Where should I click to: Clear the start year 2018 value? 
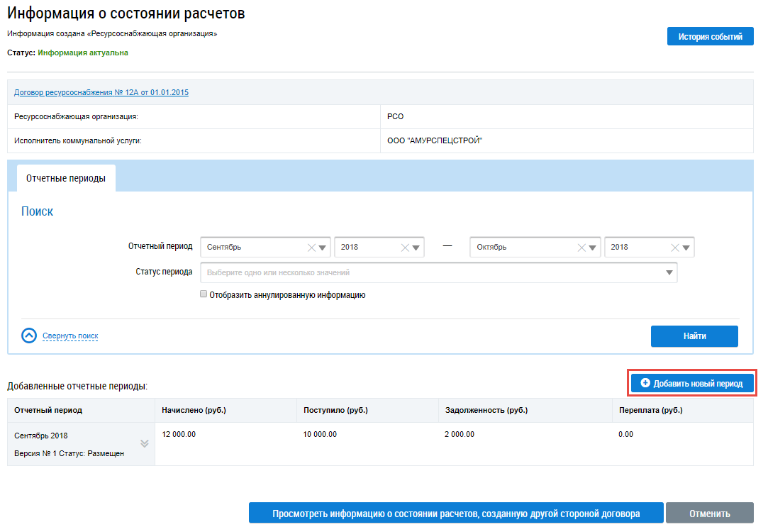(405, 248)
